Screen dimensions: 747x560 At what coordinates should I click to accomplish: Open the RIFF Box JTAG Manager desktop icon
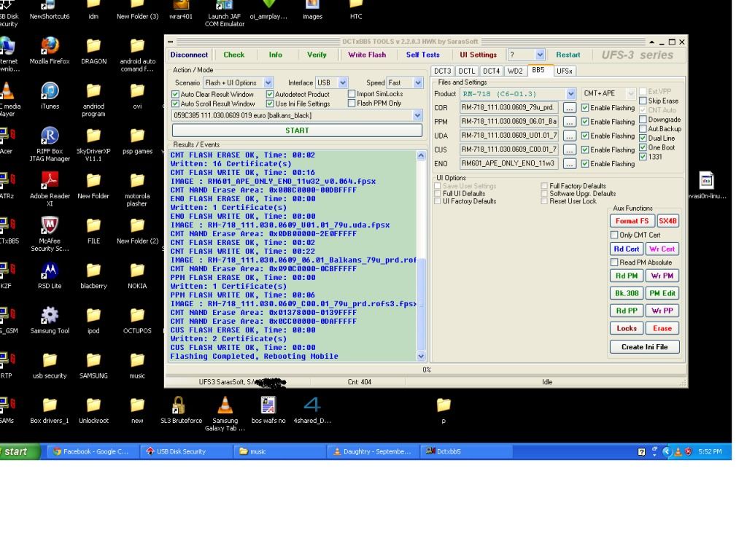coord(50,136)
